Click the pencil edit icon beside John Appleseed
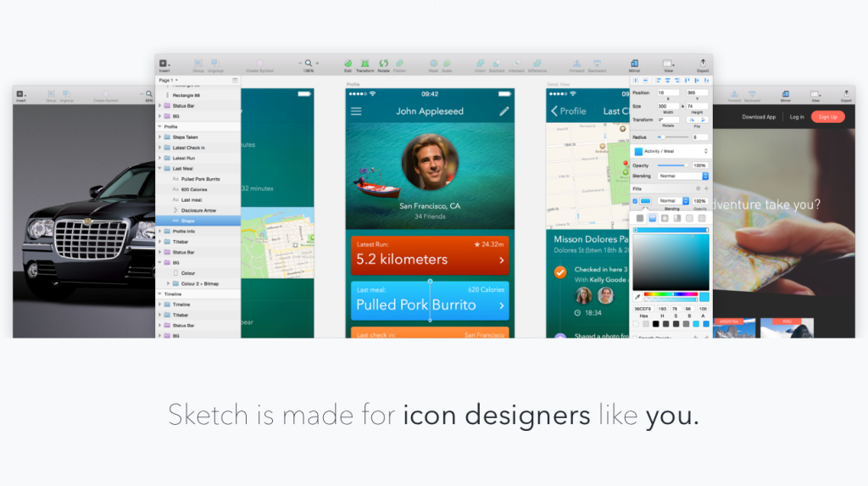This screenshot has width=868, height=486. 504,111
